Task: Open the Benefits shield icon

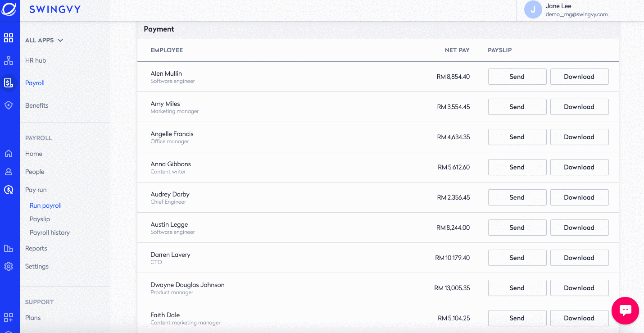Action: [x=9, y=105]
